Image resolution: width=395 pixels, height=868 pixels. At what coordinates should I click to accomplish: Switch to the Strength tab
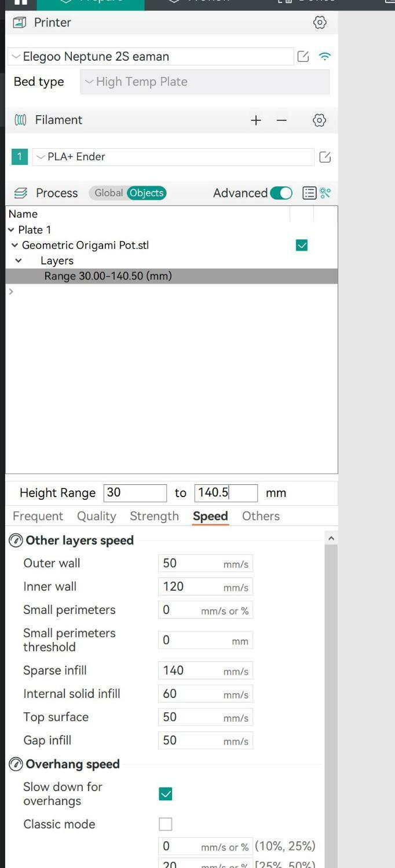[x=154, y=516]
